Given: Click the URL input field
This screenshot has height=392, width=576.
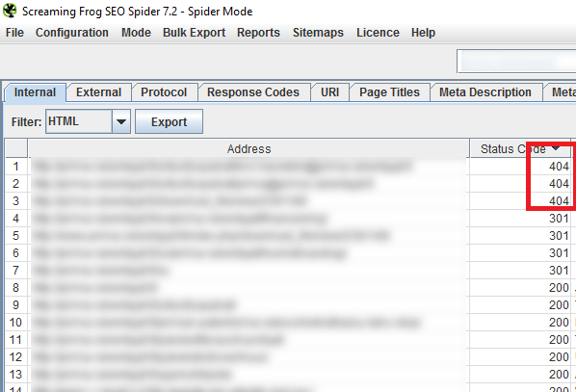Looking at the screenshot, I should (x=516, y=62).
